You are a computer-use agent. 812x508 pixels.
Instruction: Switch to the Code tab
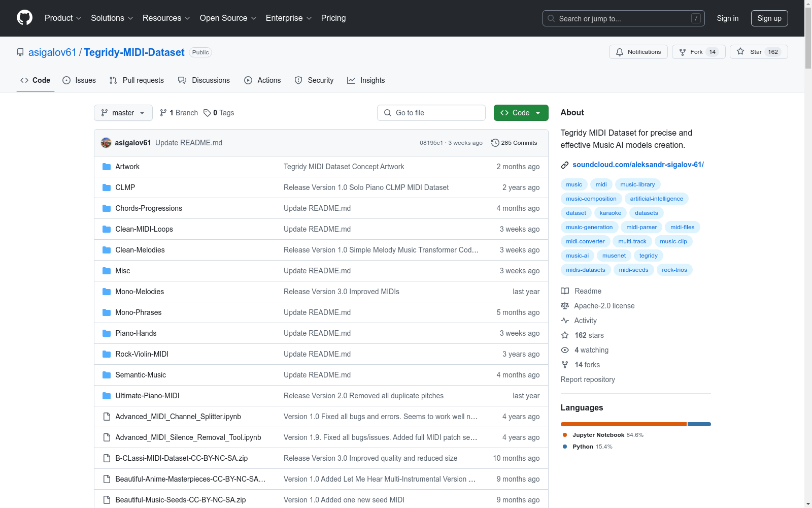click(36, 80)
